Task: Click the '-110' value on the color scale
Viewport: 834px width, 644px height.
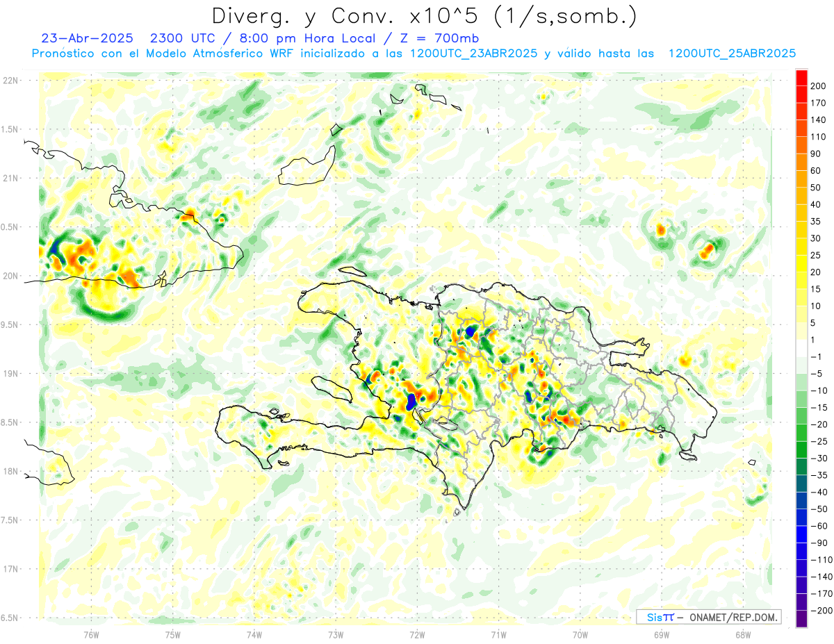Action: (x=820, y=559)
